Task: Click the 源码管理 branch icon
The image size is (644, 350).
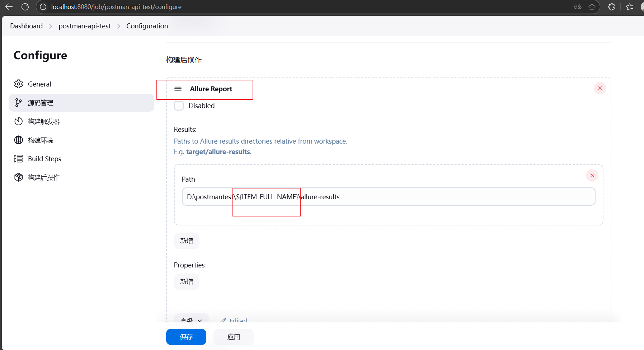Action: coord(19,103)
